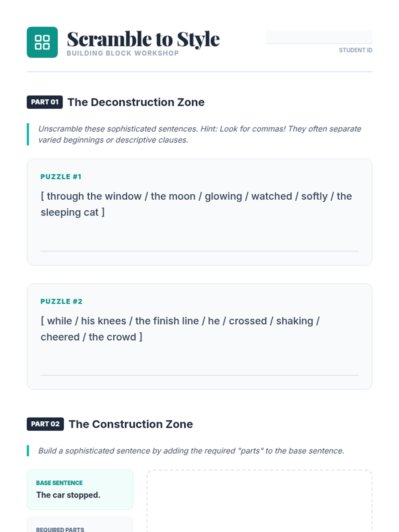
Task: Click the PART 01 badge
Action: [x=45, y=102]
